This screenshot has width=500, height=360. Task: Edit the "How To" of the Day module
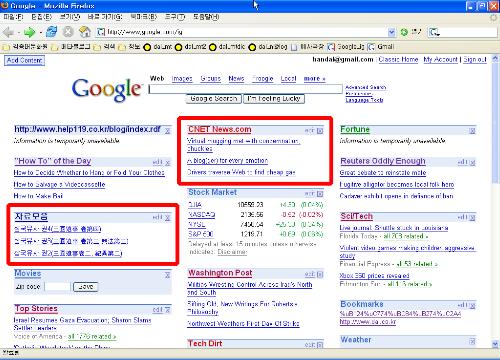pos(157,162)
